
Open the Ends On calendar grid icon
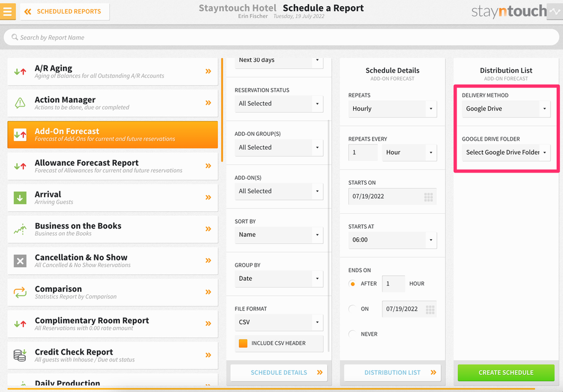[430, 309]
